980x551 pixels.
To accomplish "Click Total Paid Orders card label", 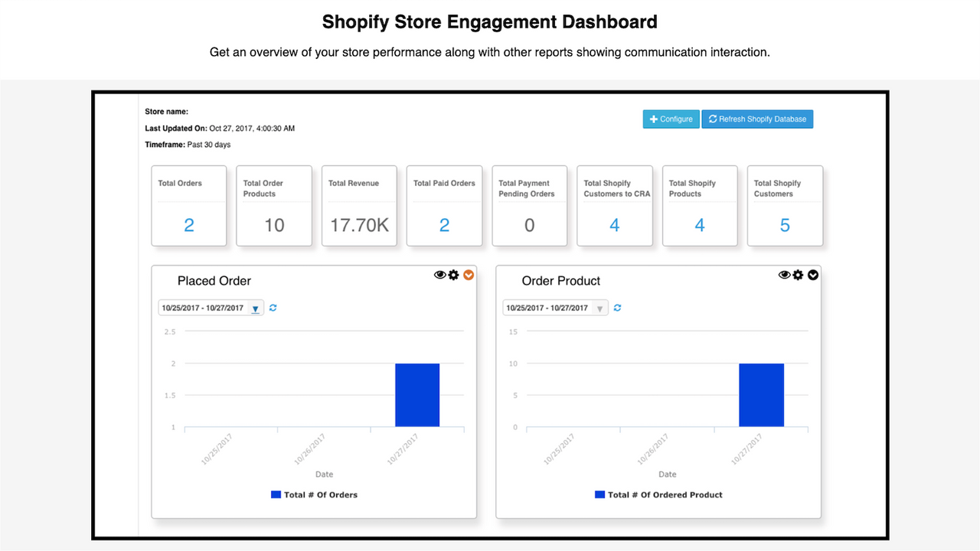I will [444, 183].
